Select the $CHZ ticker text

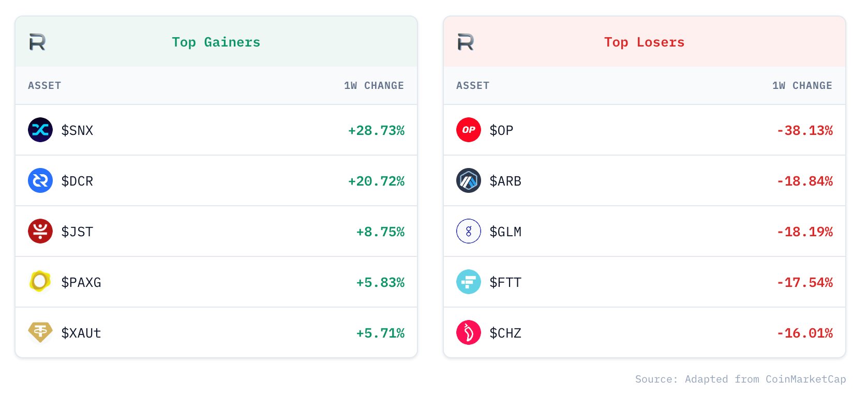(505, 333)
